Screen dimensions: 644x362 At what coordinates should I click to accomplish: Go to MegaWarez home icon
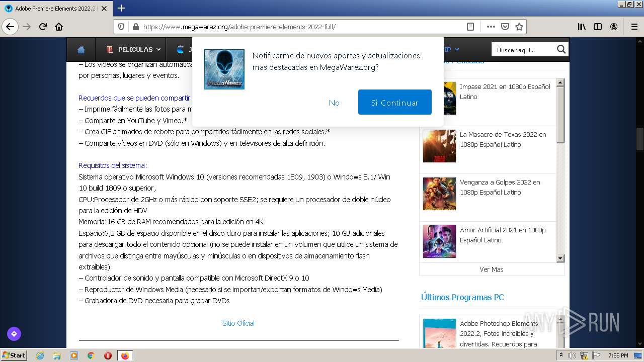coord(81,49)
